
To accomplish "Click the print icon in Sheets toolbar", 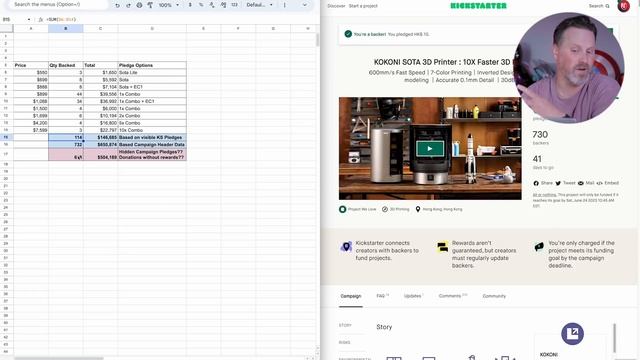I will [139, 5].
